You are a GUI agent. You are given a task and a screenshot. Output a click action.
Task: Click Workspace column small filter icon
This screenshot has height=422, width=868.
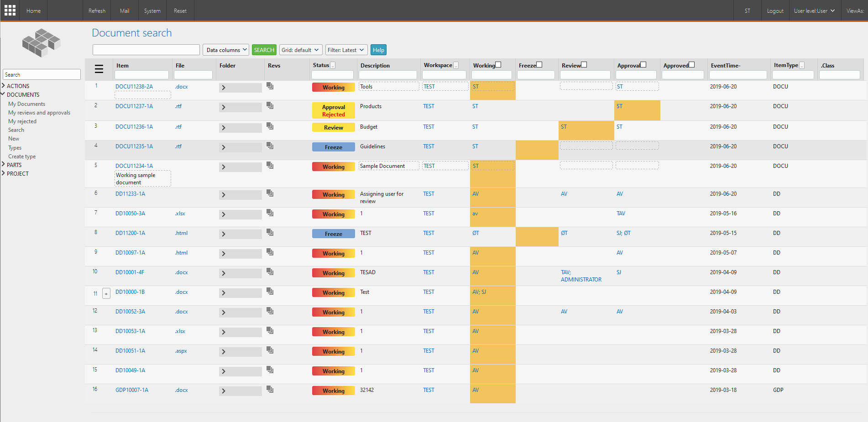pyautogui.click(x=456, y=66)
